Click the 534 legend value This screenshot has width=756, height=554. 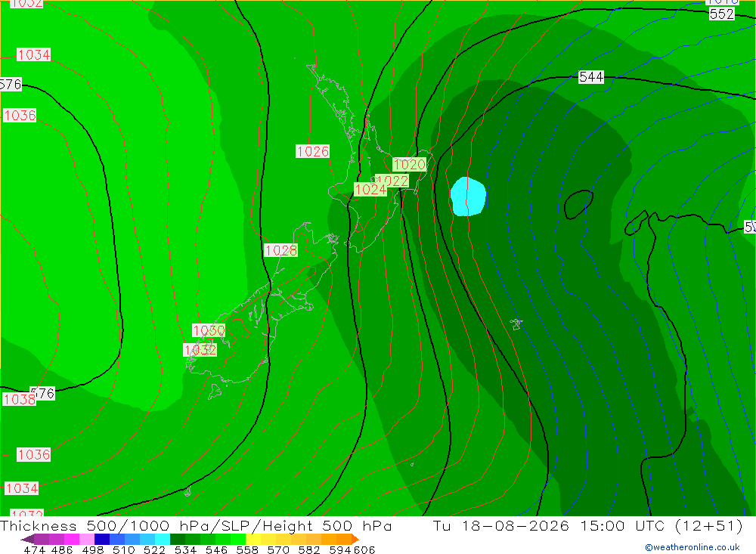(185, 550)
